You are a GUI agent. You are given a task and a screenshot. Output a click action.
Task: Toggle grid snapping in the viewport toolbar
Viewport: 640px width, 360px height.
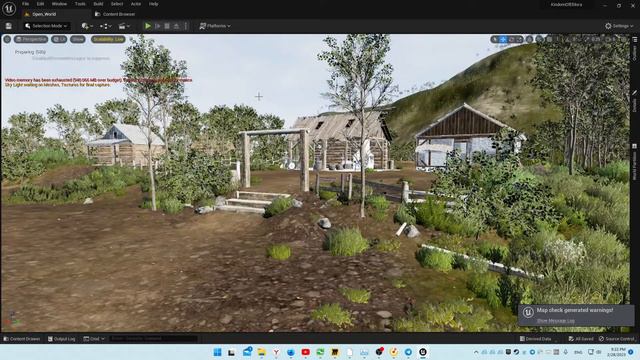[x=549, y=39]
